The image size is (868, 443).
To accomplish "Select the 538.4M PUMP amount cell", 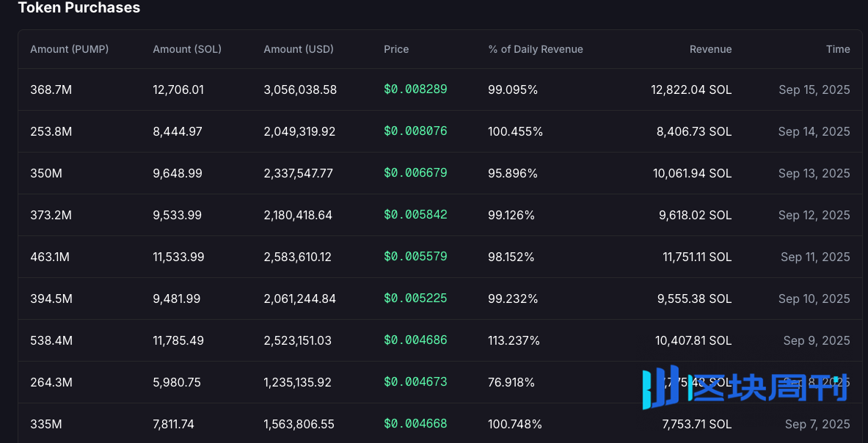I will (x=51, y=340).
